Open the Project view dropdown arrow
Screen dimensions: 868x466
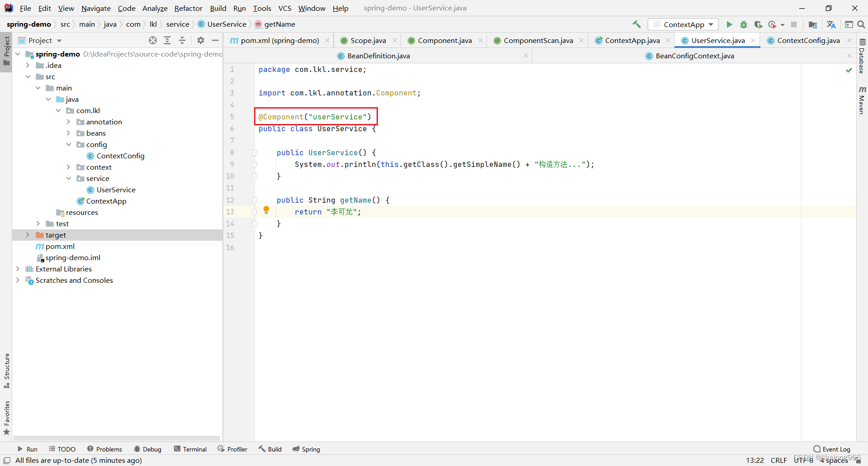(59, 41)
